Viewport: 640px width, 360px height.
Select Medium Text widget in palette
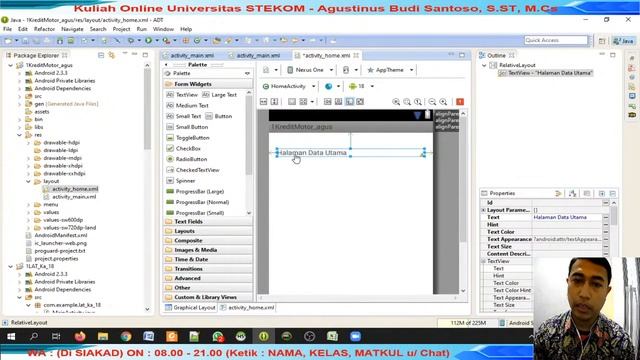(x=188, y=105)
